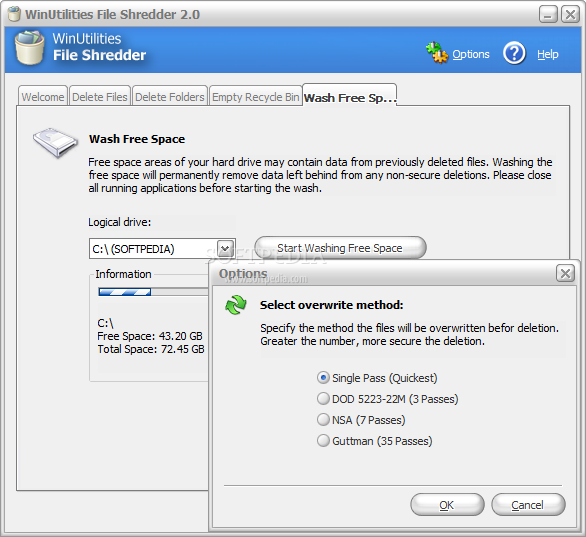Viewport: 586px width, 537px height.
Task: Click the disk usage progress bar
Action: (153, 292)
